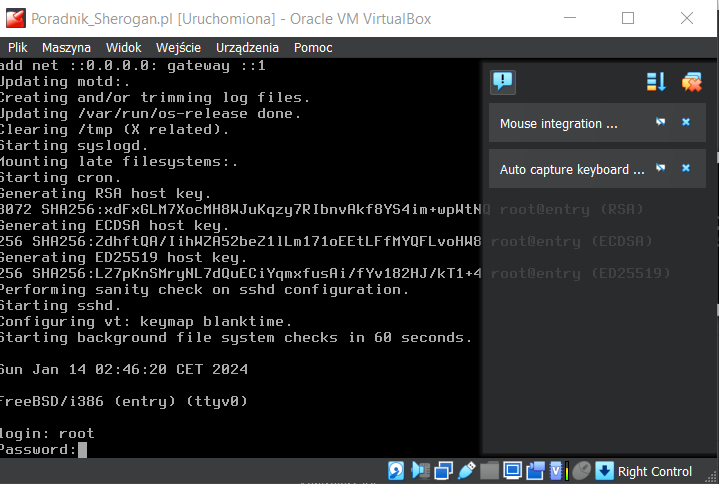Click the gray shared folders status icon

[489, 471]
